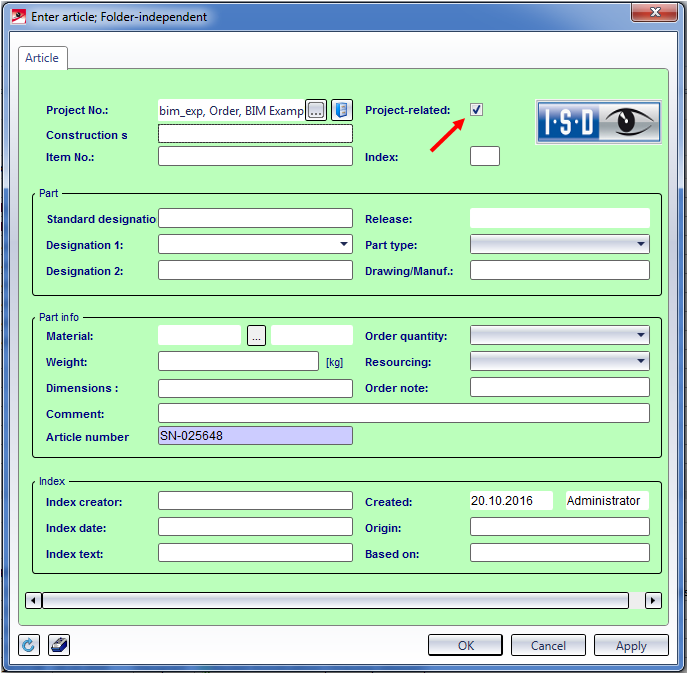The height and width of the screenshot is (678, 688).
Task: Toggle the Project-related checkbox
Action: click(476, 110)
